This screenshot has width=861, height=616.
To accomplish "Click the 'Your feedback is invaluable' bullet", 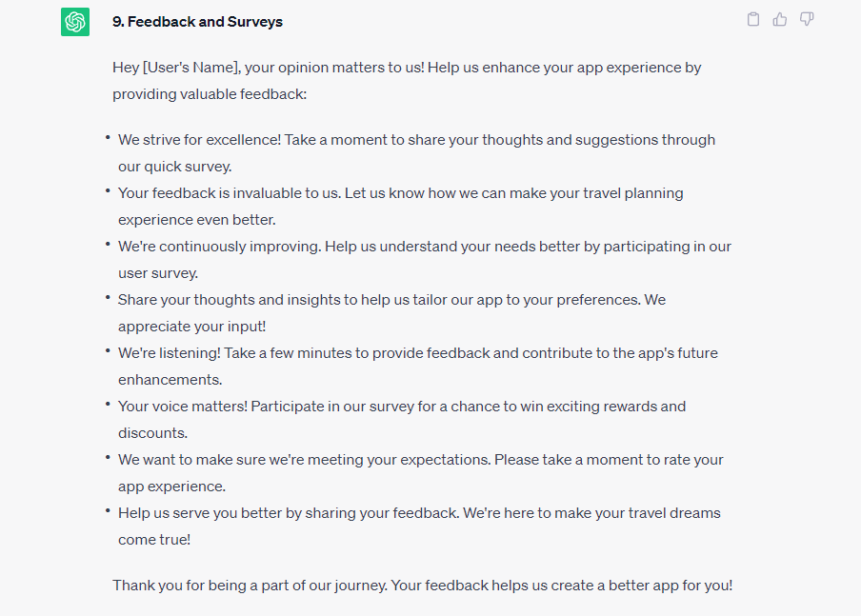I will coord(401,207).
